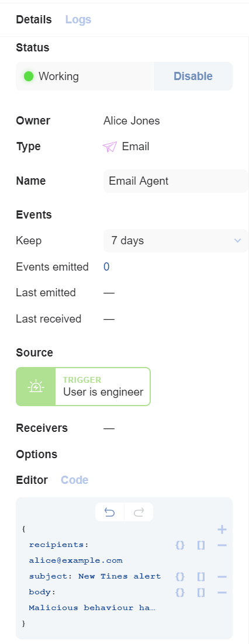Remove the body field with minus icon
This screenshot has height=644, width=249.
click(x=222, y=592)
